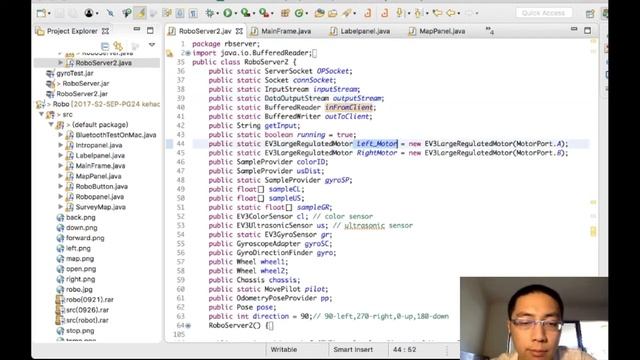The width and height of the screenshot is (640, 360).
Task: Jump to the previous annotation arrow icon
Action: pos(418,13)
